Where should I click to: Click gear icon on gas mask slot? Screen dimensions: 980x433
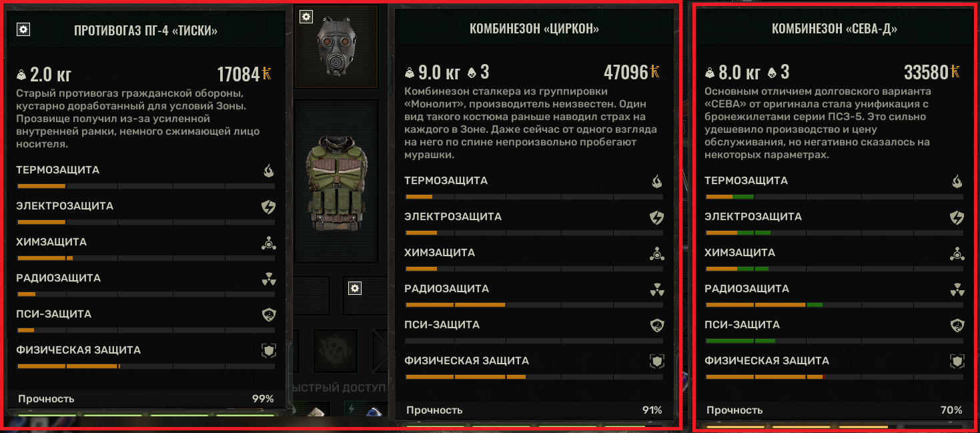(306, 17)
